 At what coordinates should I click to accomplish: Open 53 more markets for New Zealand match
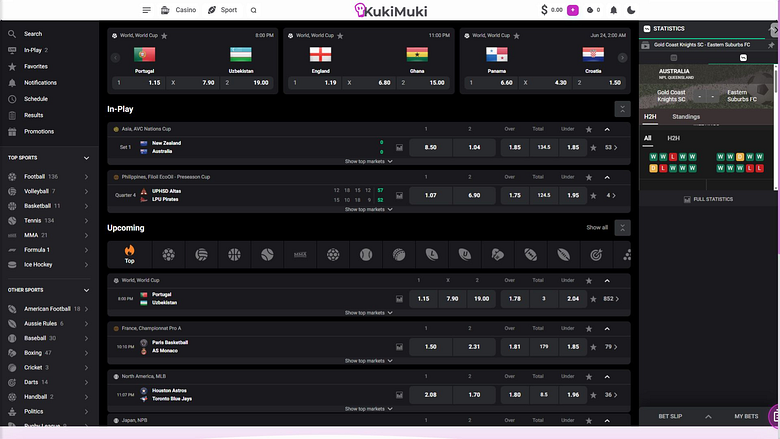[611, 148]
